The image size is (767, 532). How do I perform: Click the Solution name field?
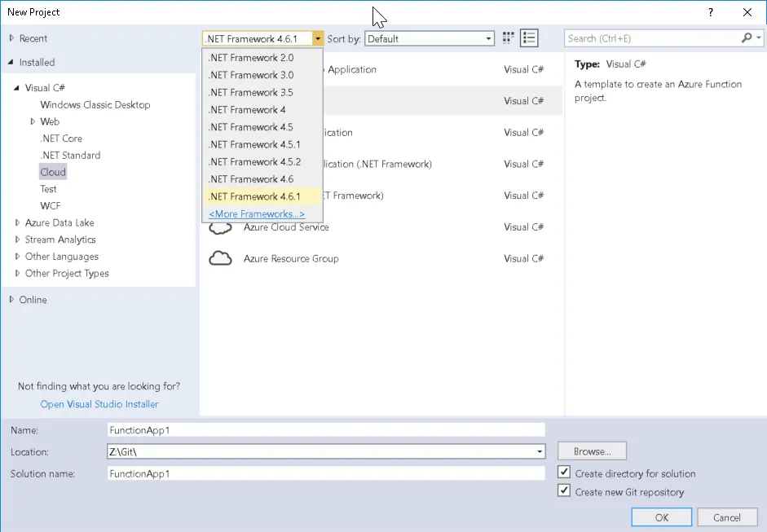(326, 473)
